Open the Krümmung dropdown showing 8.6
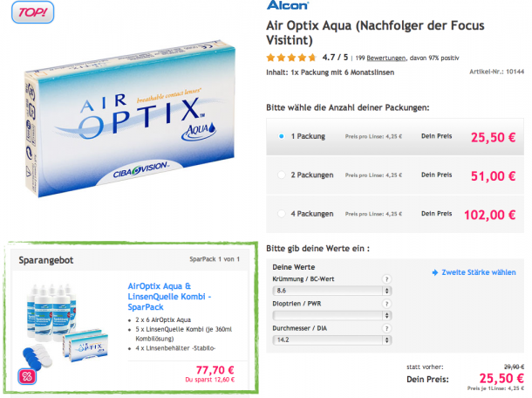 (332, 291)
